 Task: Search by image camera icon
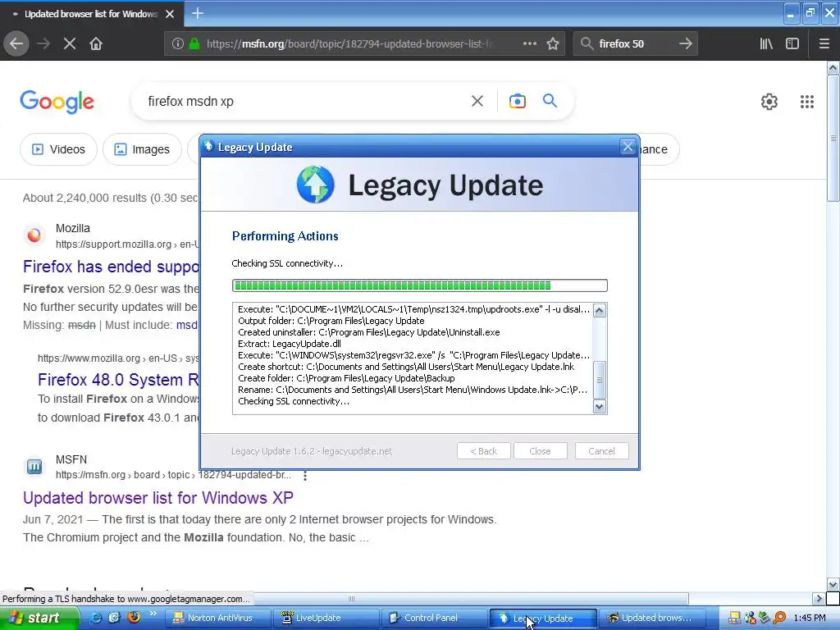click(x=517, y=101)
